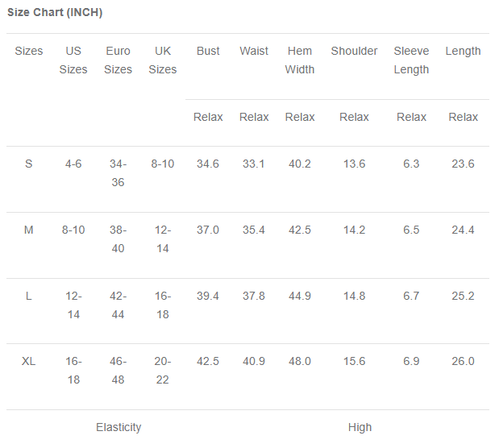Select the UK Sizes column header
Image resolution: width=499 pixels, height=448 pixels.
tap(163, 60)
